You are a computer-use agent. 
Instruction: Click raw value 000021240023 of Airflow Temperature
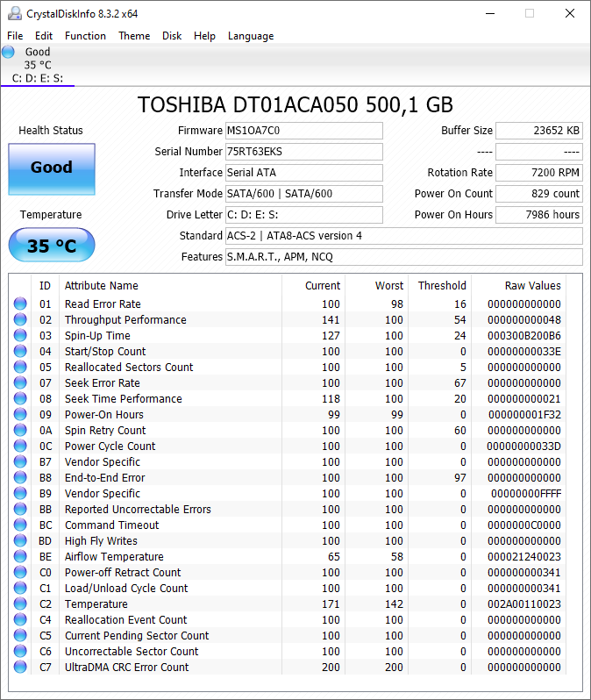(524, 556)
